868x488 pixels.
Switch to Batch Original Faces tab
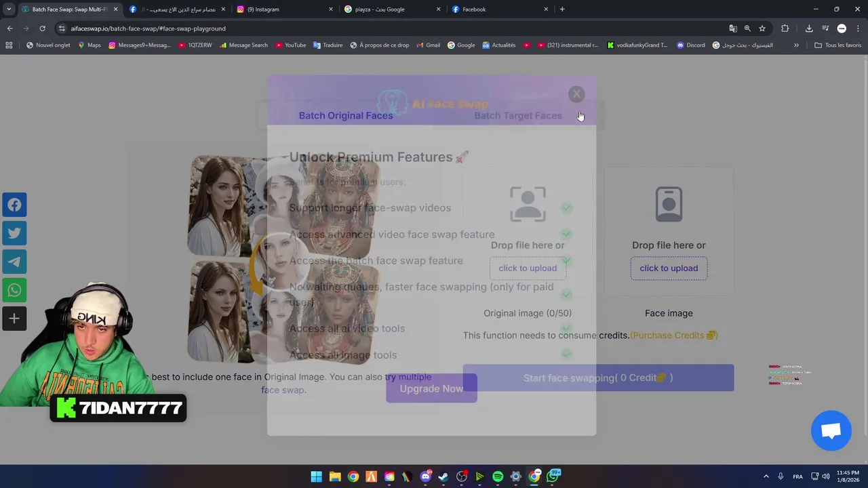(346, 115)
